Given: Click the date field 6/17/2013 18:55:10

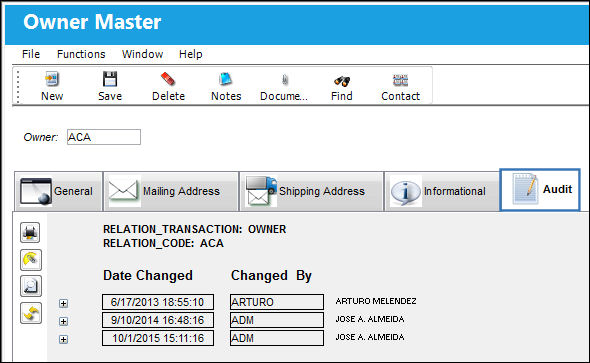Looking at the screenshot, I should point(158,302).
